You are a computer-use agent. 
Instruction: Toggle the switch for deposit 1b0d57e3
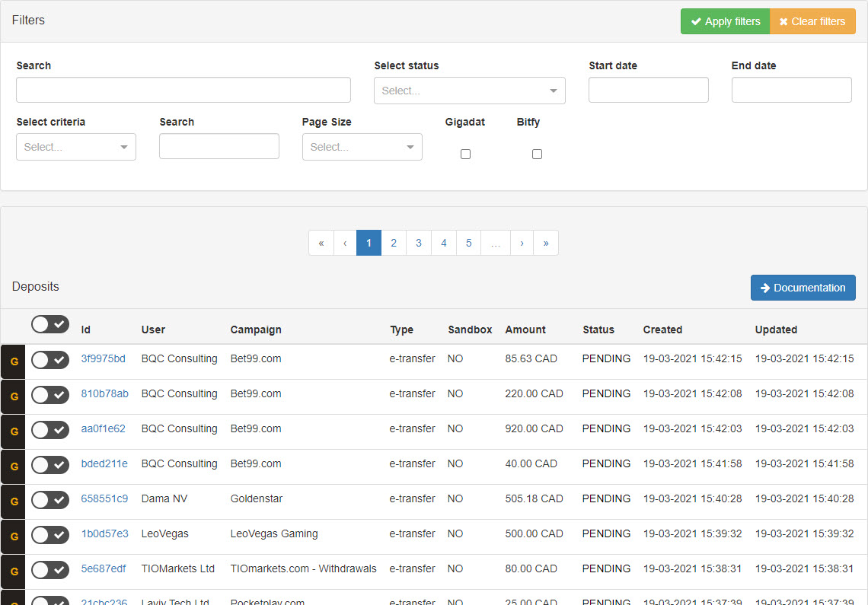[49, 535]
